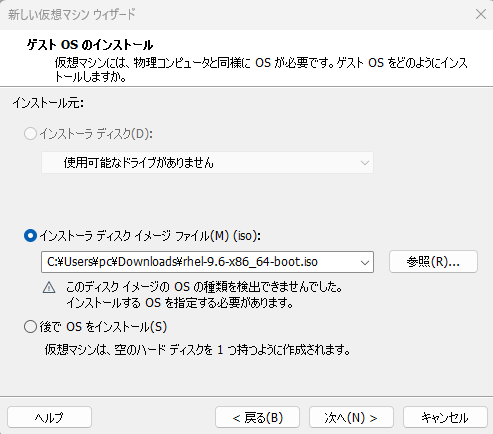This screenshot has width=493, height=434.
Task: Click the 空のハード ディスク description text
Action: tap(197, 350)
